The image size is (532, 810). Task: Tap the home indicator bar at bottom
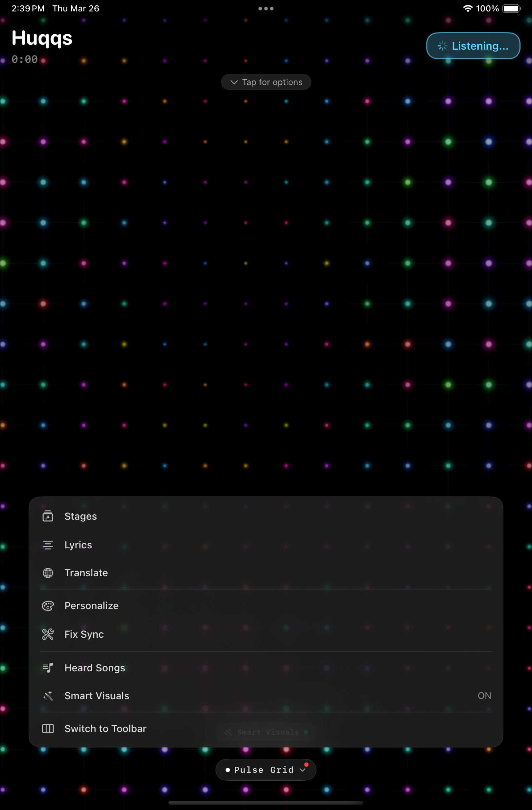(266, 802)
